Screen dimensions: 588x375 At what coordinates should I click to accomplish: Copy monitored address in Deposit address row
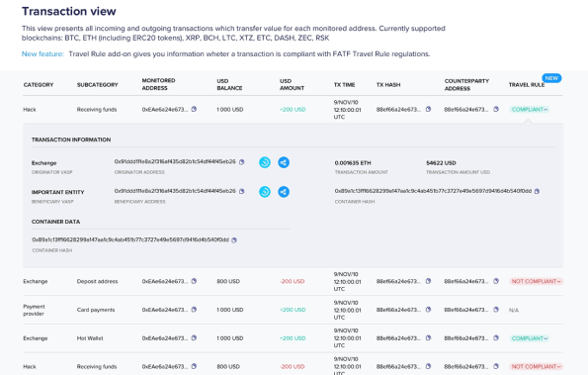coord(194,281)
